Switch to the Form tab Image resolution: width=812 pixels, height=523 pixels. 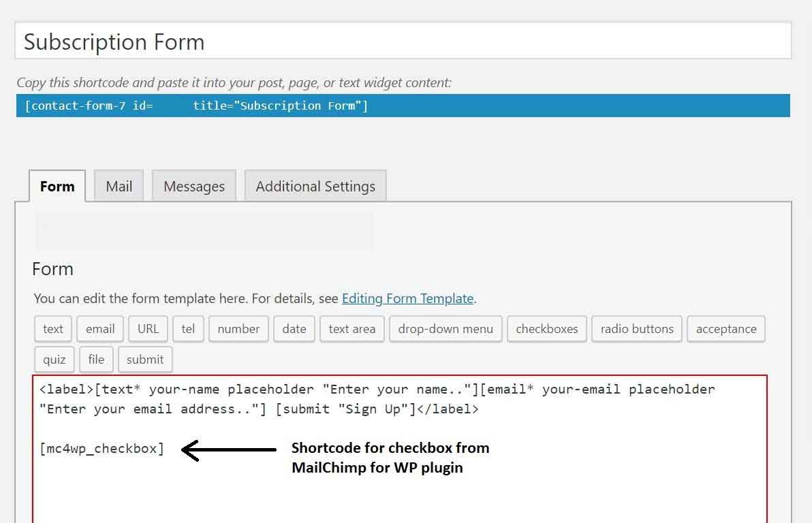click(x=57, y=186)
